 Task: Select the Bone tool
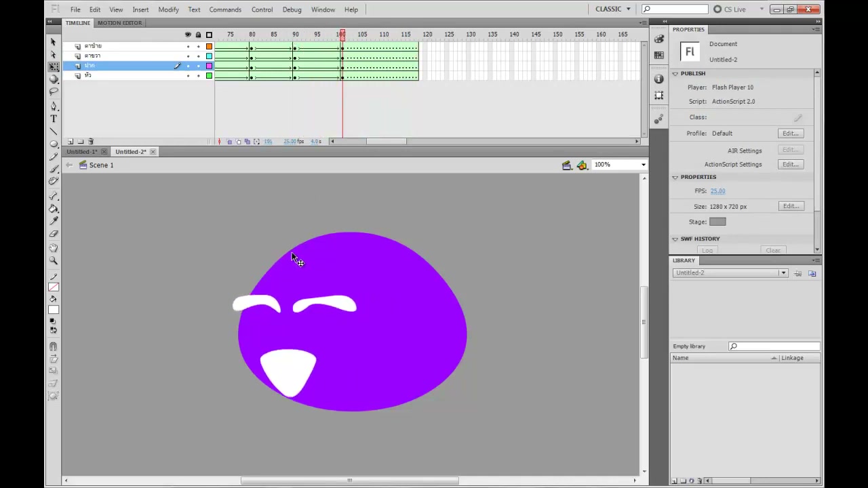[x=54, y=197]
